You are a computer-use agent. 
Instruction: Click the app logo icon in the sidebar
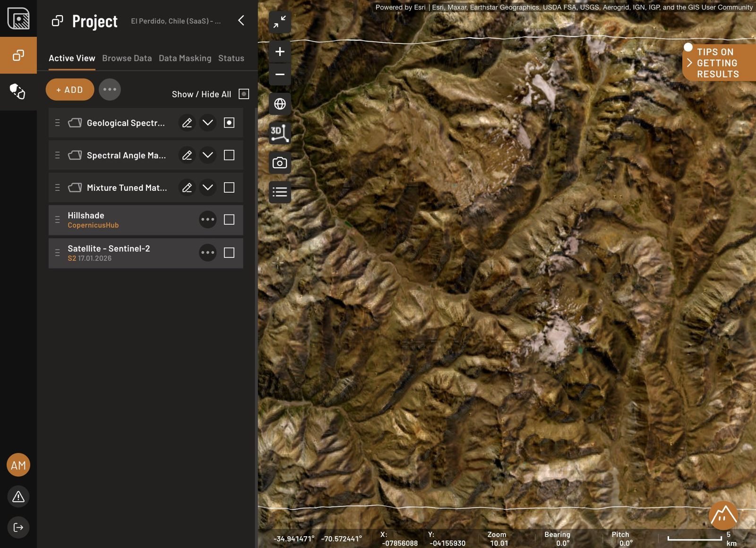tap(18, 18)
